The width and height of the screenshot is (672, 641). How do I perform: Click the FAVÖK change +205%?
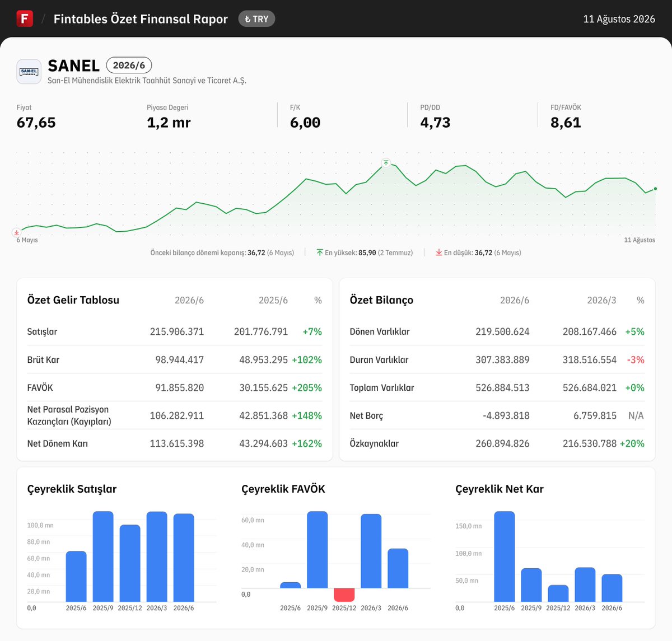307,387
